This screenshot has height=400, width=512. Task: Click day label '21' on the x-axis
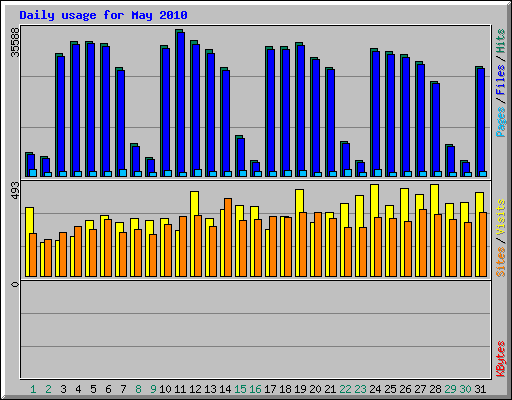tap(330, 389)
